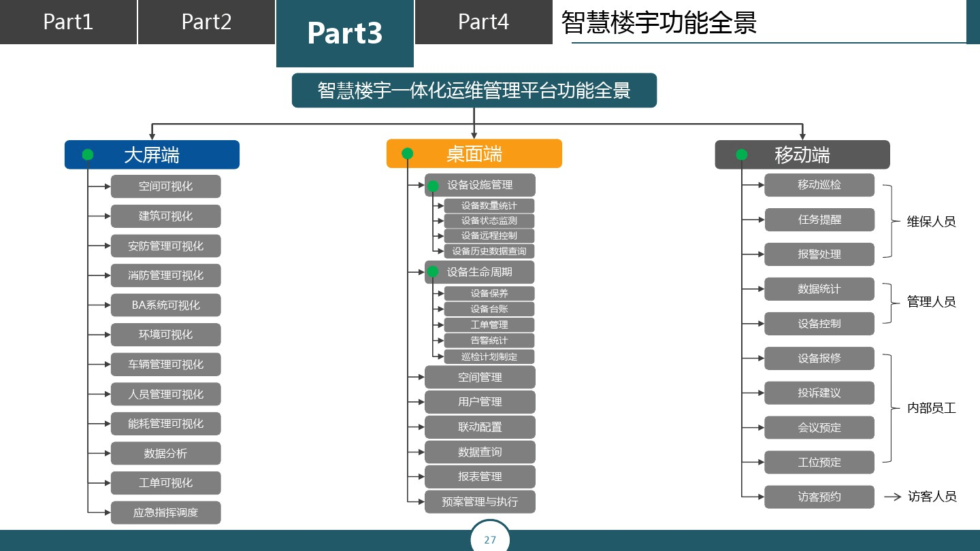Click the green dot beside 设备生命周期
The image size is (980, 551).
[x=433, y=272]
